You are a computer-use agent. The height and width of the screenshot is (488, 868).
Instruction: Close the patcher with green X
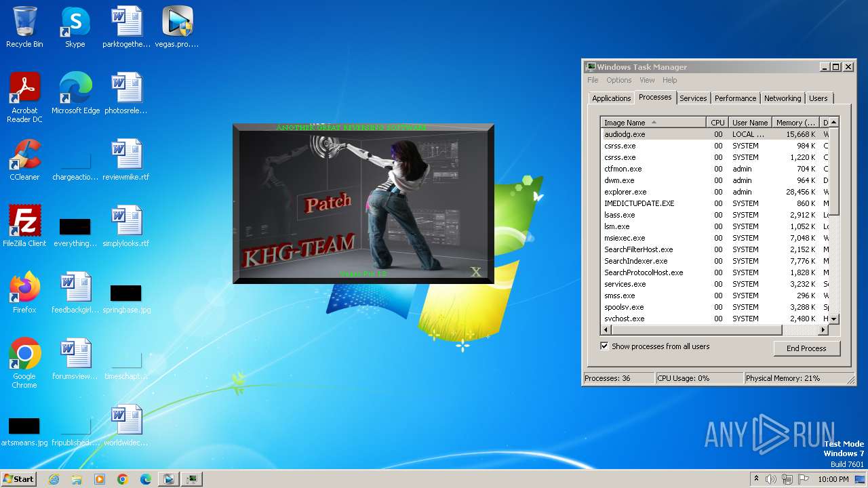(x=476, y=272)
